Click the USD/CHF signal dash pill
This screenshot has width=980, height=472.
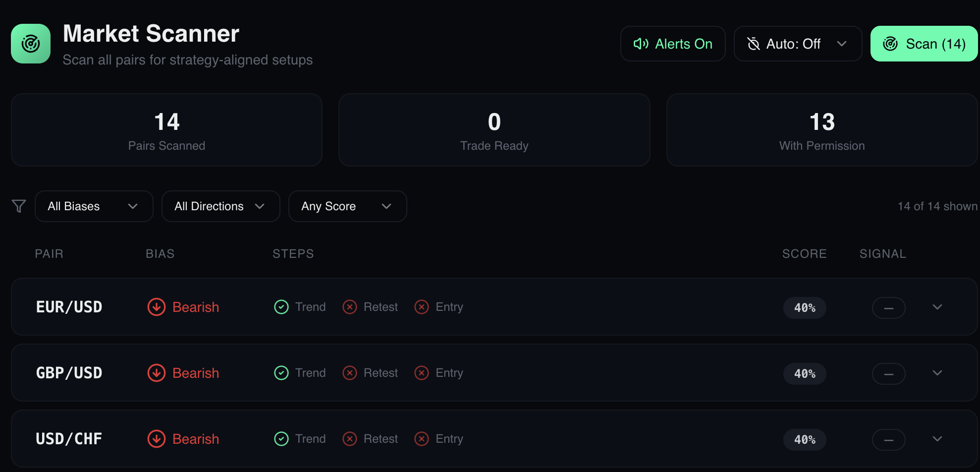click(x=889, y=440)
